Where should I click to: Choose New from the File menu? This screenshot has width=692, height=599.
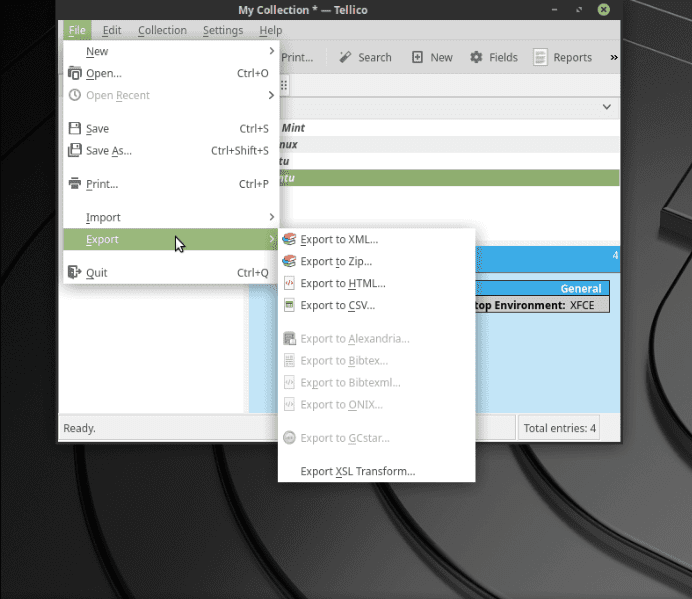[171, 51]
